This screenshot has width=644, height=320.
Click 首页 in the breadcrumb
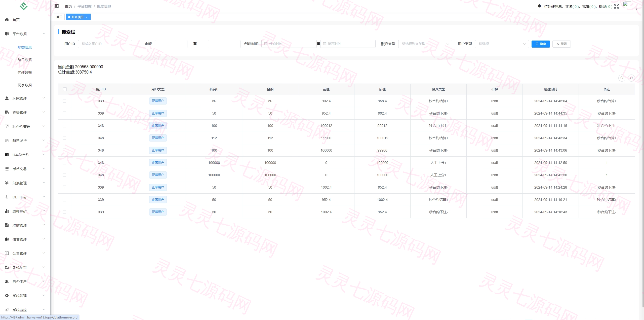(x=68, y=6)
